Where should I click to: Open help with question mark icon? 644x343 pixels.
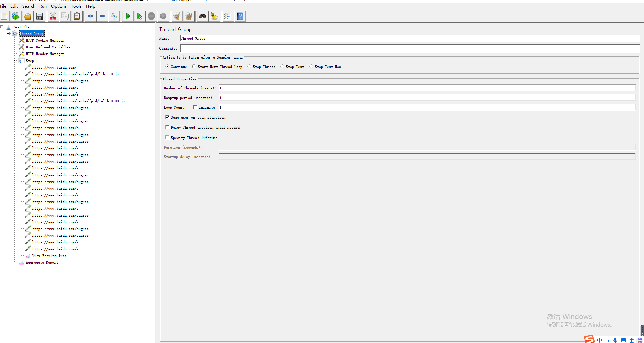240,16
